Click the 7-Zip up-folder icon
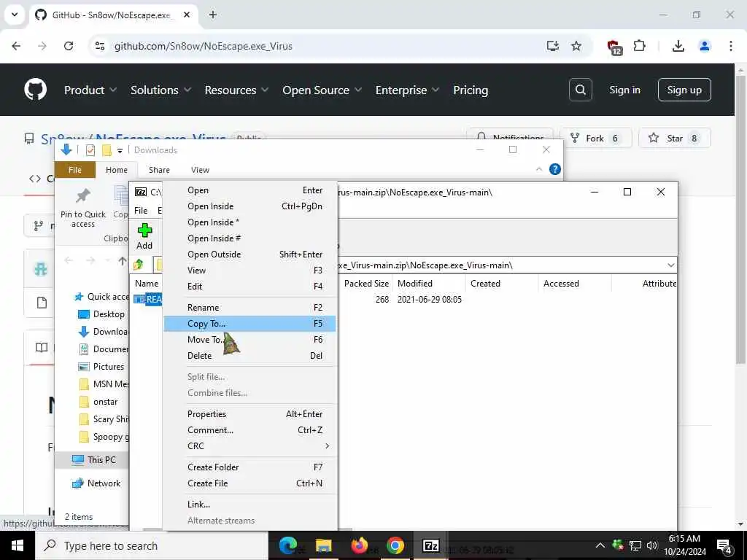The width and height of the screenshot is (747, 560). [x=139, y=265]
